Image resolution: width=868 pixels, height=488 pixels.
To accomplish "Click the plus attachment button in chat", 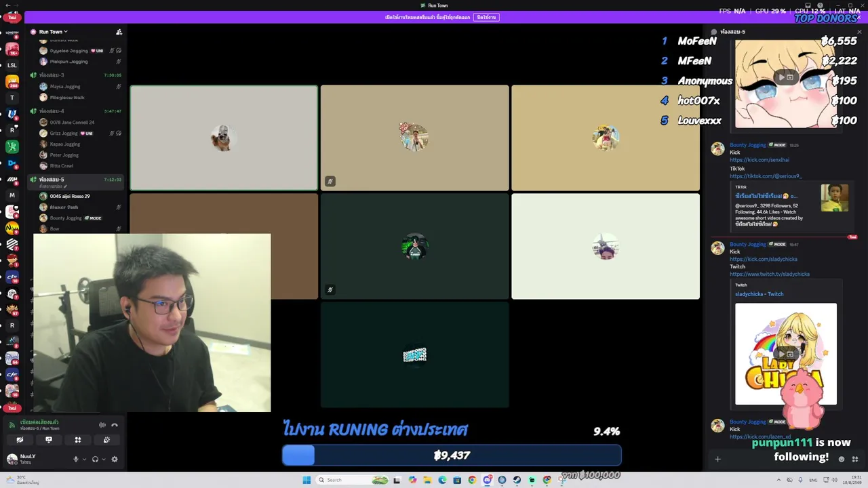I will pyautogui.click(x=717, y=459).
